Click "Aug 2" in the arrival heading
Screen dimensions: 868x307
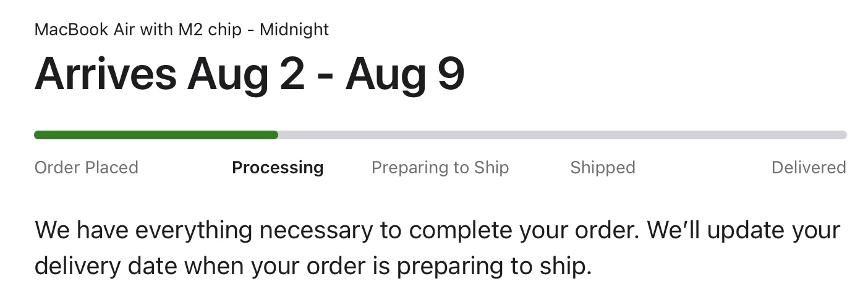pos(246,75)
